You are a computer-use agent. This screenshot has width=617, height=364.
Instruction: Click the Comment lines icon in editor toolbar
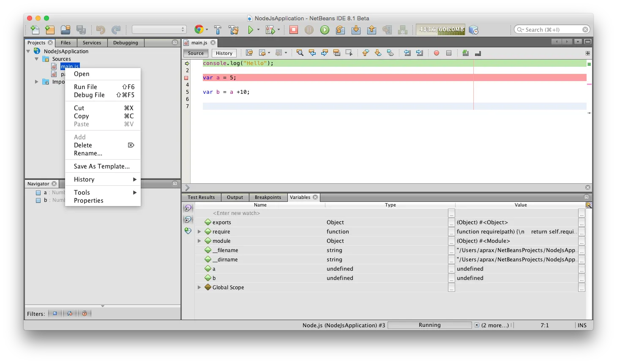point(466,53)
